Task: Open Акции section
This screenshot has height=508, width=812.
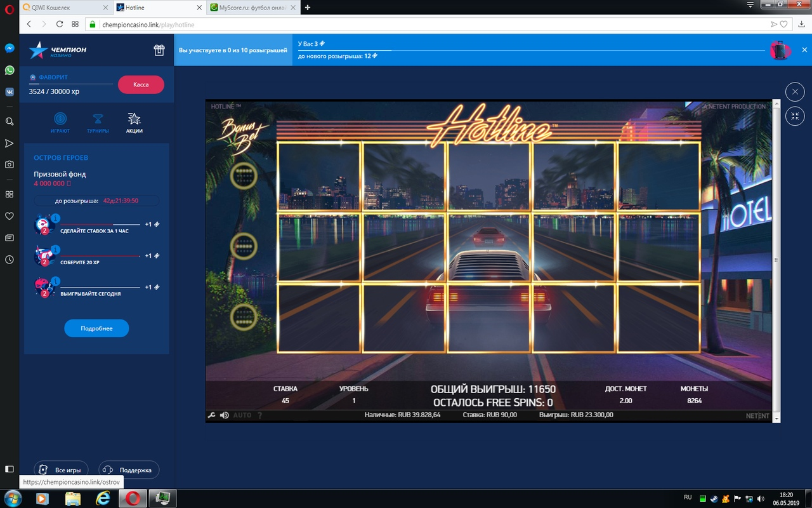Action: tap(134, 123)
